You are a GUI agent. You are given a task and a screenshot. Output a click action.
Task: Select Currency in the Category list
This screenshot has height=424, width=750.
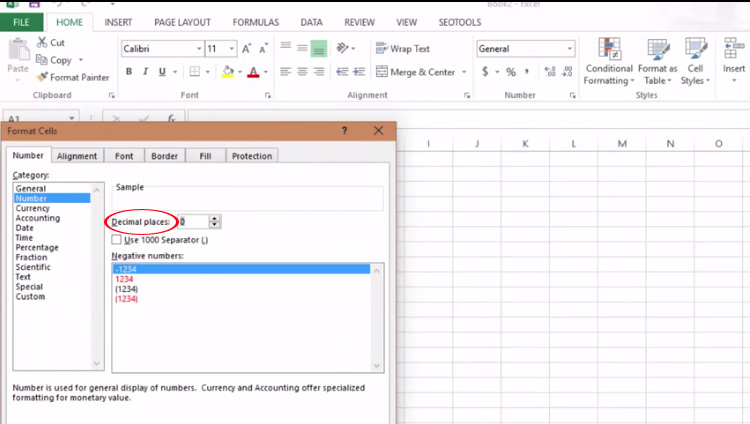click(32, 208)
